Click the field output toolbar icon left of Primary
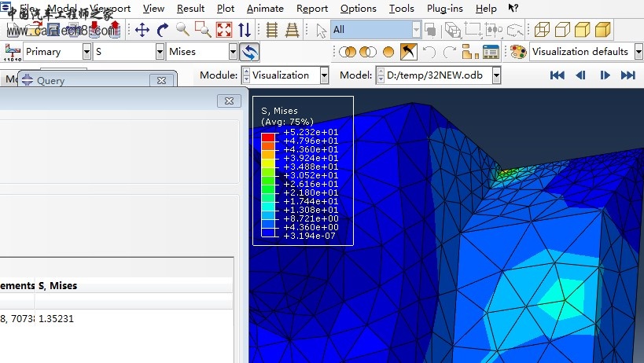644x363 pixels. (x=13, y=52)
